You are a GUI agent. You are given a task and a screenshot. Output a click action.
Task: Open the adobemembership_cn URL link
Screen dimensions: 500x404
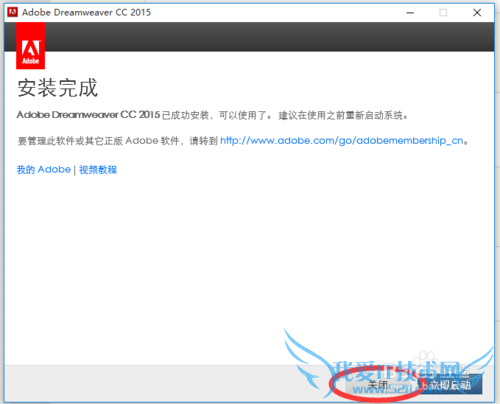342,141
